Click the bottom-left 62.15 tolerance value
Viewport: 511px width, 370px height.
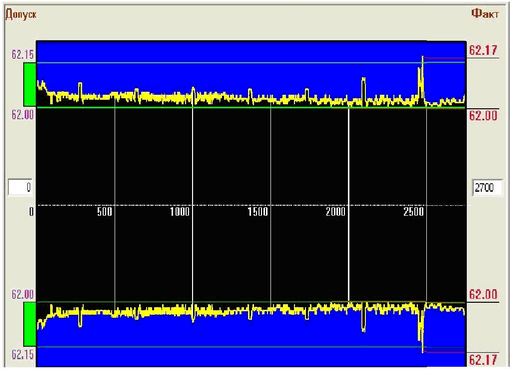pyautogui.click(x=23, y=354)
